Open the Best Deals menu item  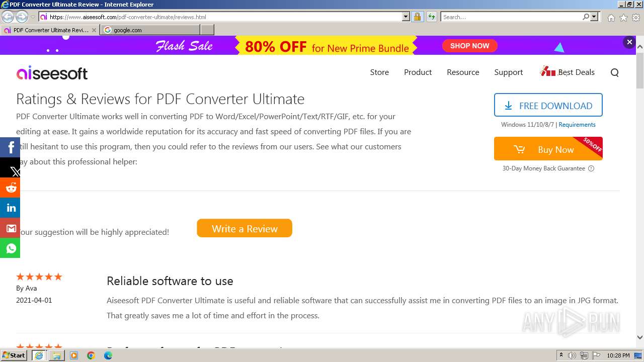(x=567, y=72)
